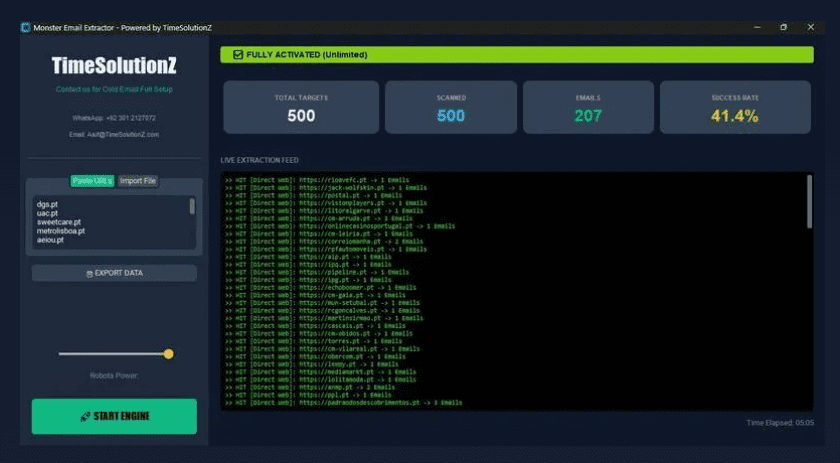Viewport: 840px width, 463px height.
Task: Click the rocket icon on Start Engine
Action: pos(85,416)
